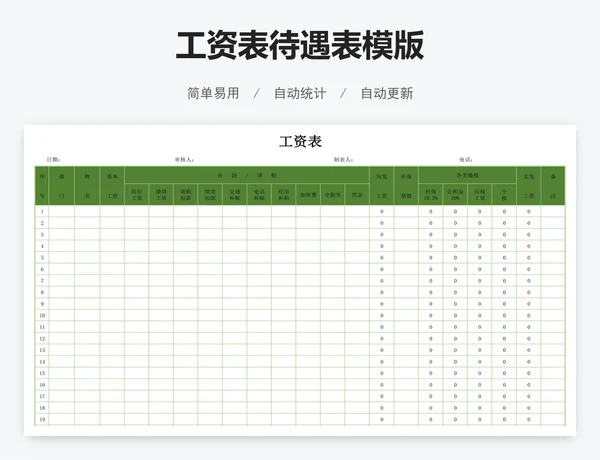Click row number 11 in 序号 column
The image size is (600, 460).
pos(42,327)
